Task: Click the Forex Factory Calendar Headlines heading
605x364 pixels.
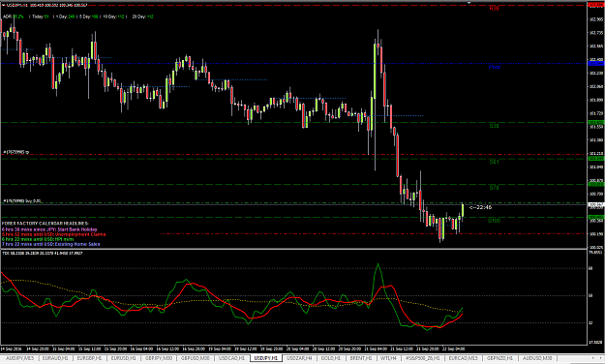Action: 45,224
